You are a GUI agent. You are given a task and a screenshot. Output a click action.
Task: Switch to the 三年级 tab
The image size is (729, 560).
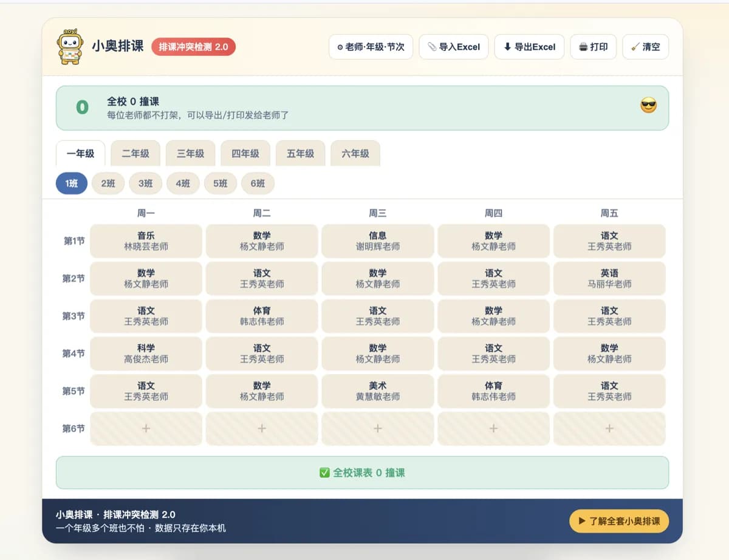tap(190, 154)
